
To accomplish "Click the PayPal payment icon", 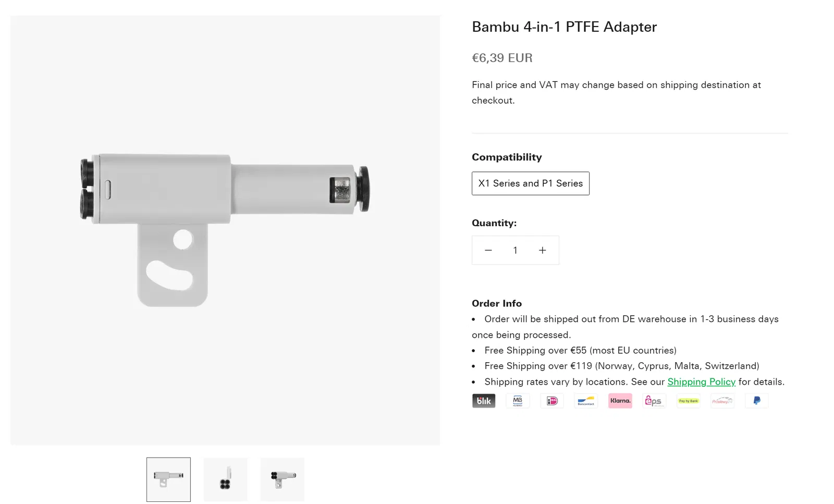I will pos(756,401).
